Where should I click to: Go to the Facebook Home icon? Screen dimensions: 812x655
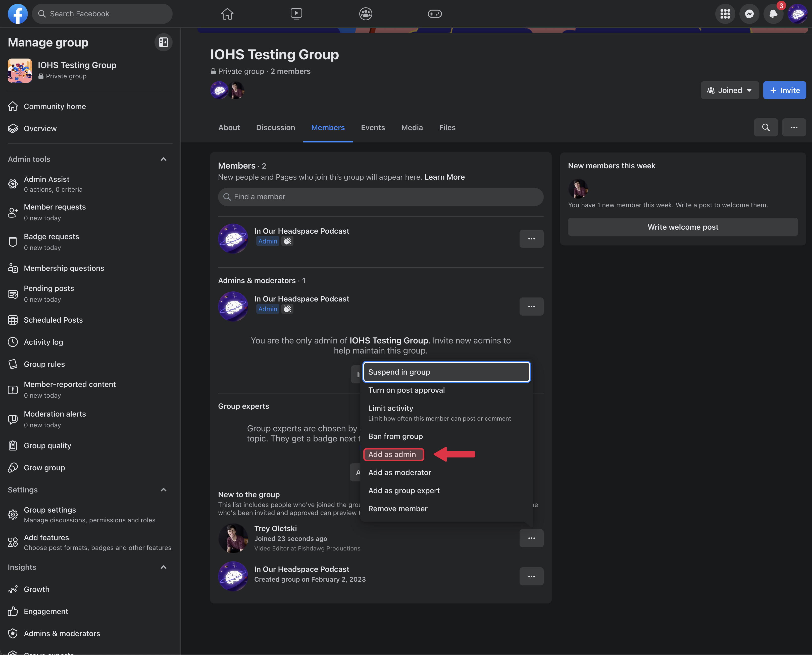pyautogui.click(x=227, y=14)
